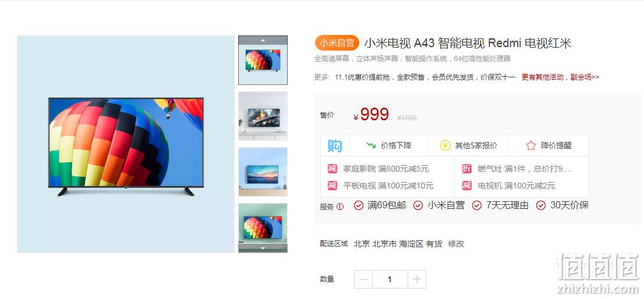This screenshot has height=299, width=644.
Task: Open the 其他5家报价 tab
Action: [x=469, y=145]
